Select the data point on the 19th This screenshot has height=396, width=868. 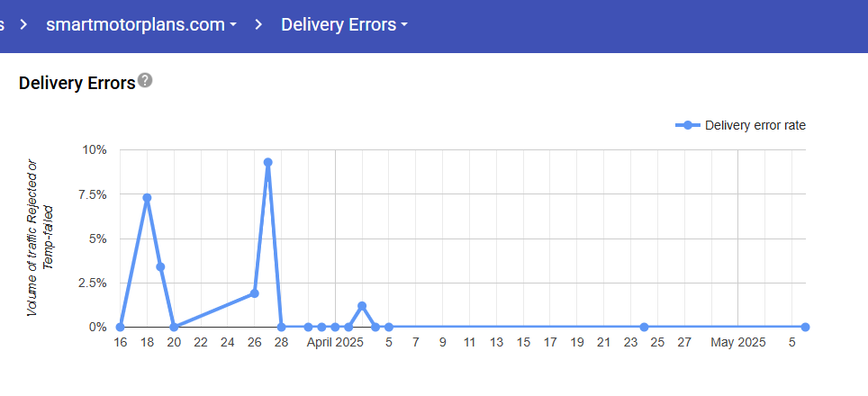pos(160,266)
